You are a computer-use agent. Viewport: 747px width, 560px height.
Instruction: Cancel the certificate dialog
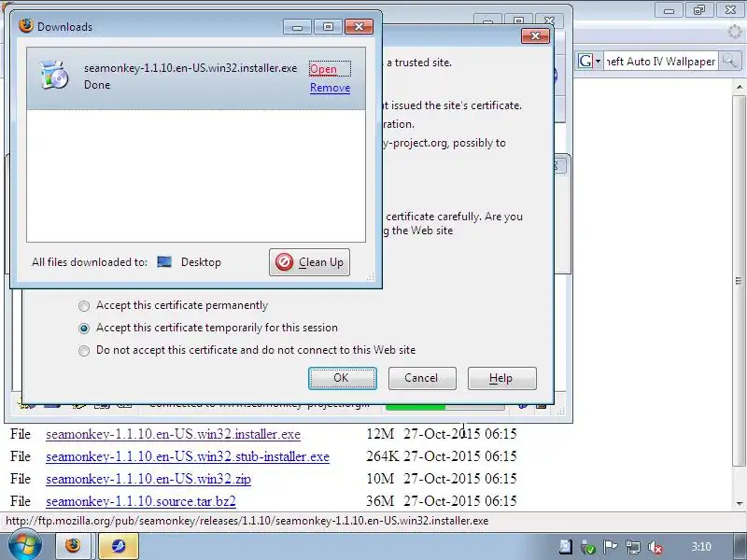[422, 378]
